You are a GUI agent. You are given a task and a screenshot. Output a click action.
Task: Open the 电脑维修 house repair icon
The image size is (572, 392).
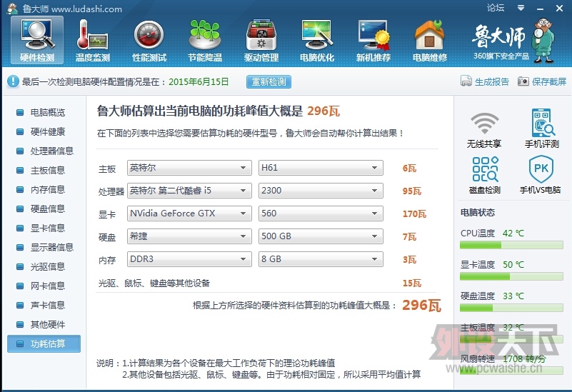429,40
